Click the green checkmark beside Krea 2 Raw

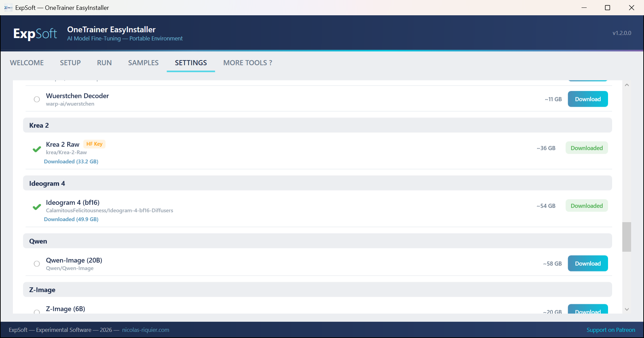coord(37,149)
